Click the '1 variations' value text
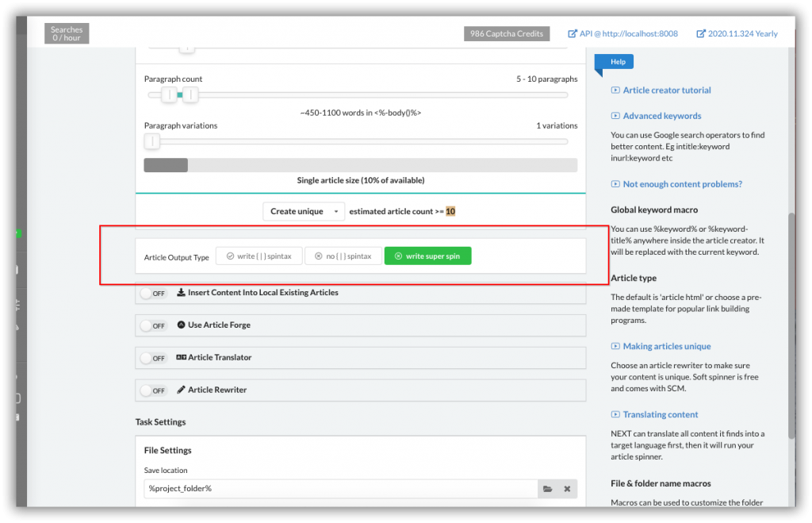Image resolution: width=812 pixels, height=523 pixels. pos(557,125)
